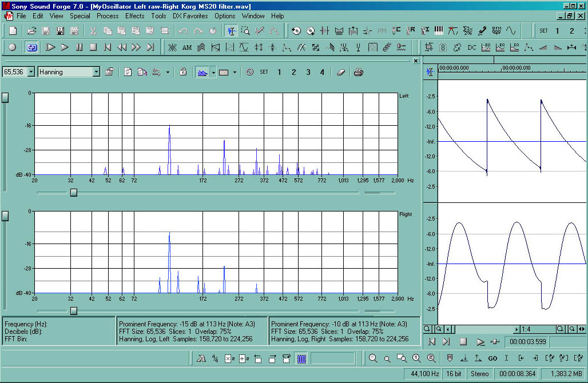Viewport: 588px width, 383px height.
Task: Click the Right channel horizontal slider thumb
Action: pos(74,311)
